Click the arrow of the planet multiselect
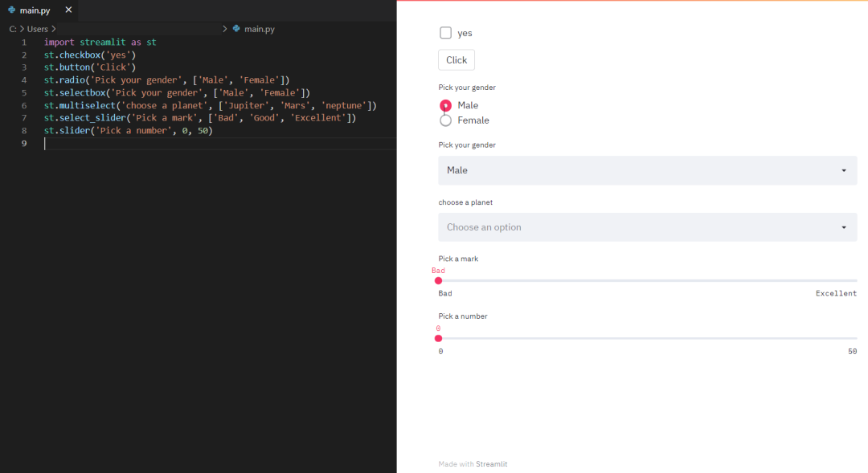Screen dimensions: 868x473 (844, 227)
